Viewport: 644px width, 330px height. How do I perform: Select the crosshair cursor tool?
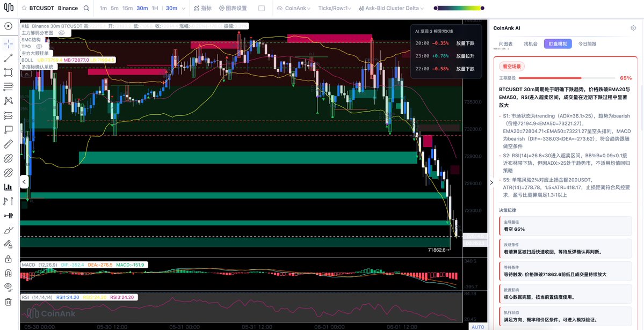(x=8, y=43)
